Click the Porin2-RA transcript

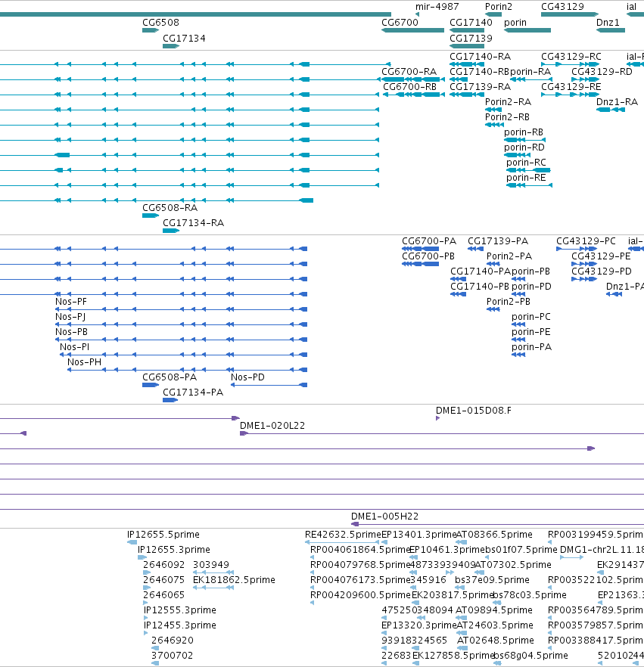pos(493,110)
